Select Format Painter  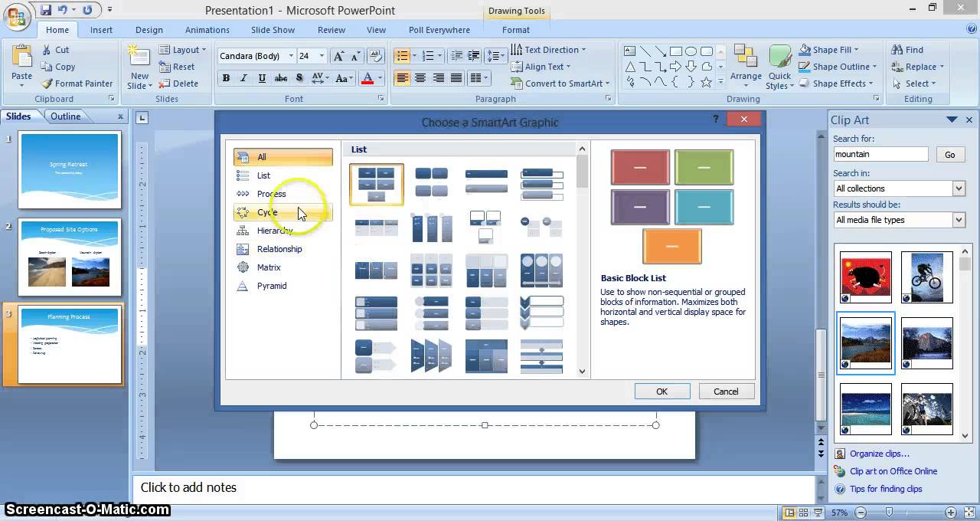(x=77, y=84)
